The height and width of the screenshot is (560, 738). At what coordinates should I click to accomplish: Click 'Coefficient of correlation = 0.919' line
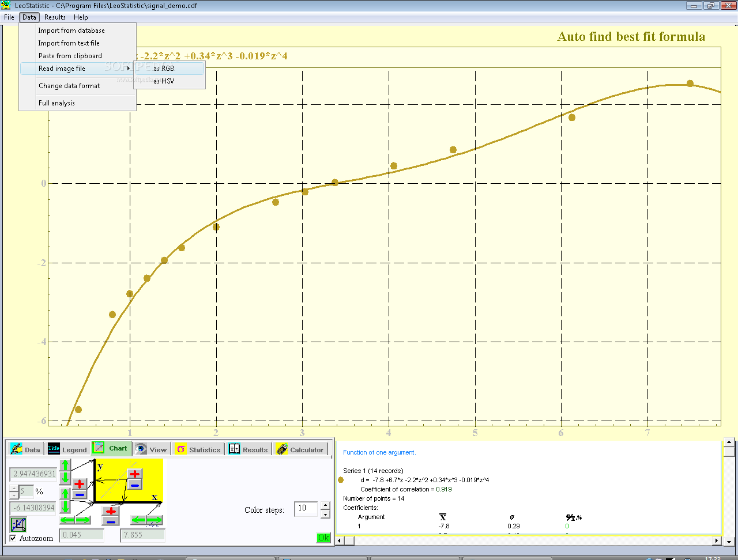point(406,489)
